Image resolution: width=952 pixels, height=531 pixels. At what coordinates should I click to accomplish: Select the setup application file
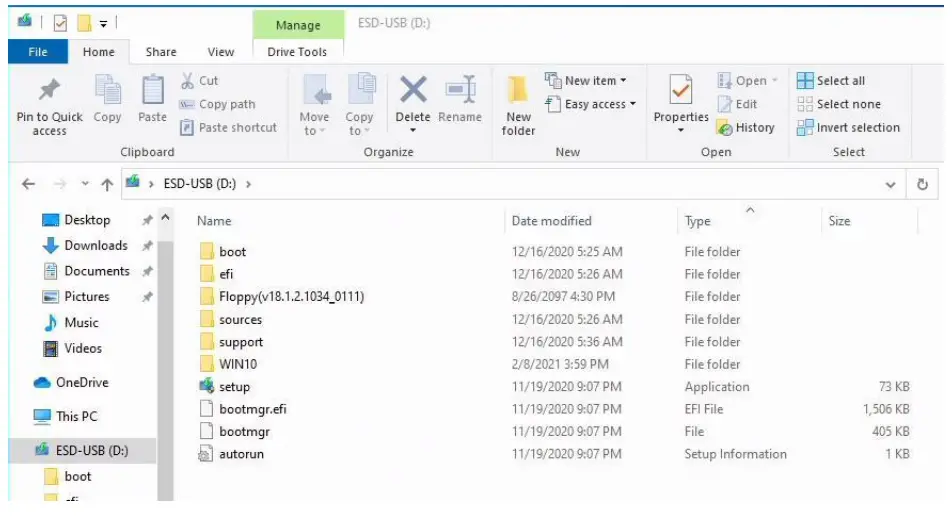[234, 387]
